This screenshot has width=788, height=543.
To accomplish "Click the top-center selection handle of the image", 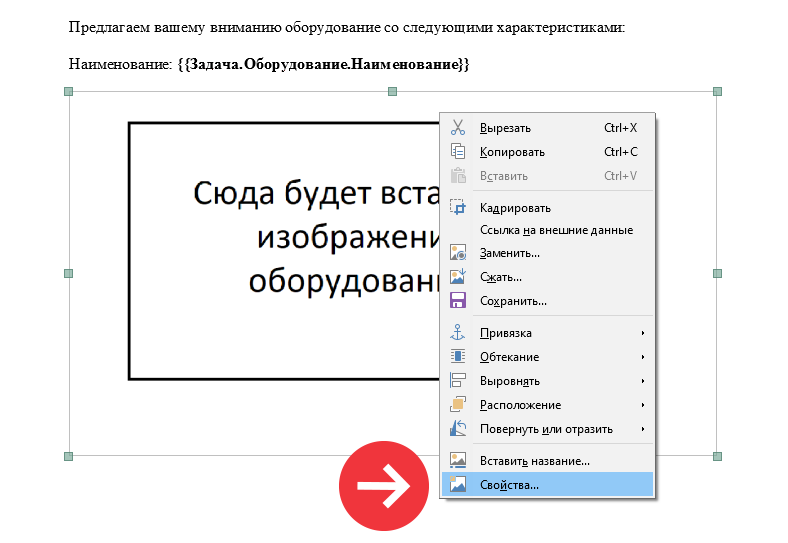I will pyautogui.click(x=392, y=92).
